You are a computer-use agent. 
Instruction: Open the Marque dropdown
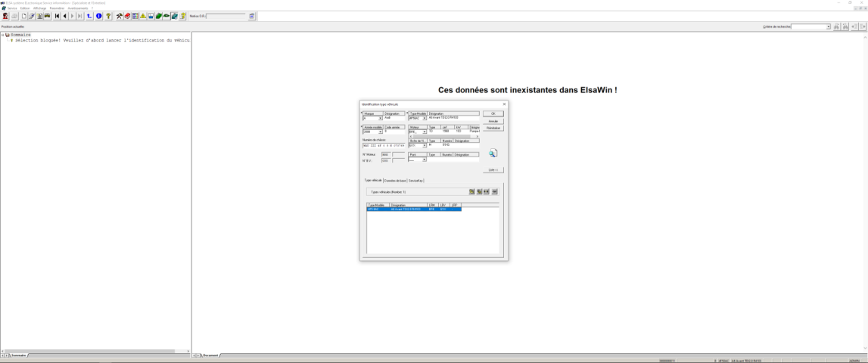click(381, 118)
